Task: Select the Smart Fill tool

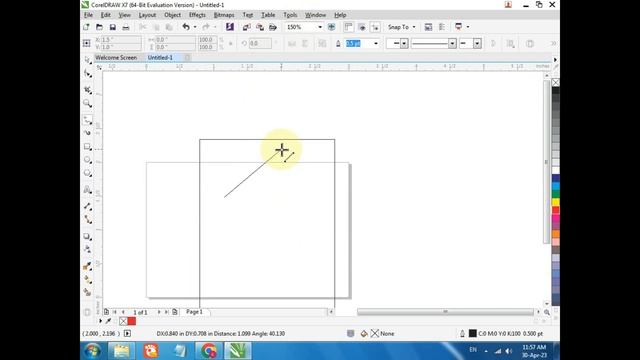Action: click(x=87, y=293)
